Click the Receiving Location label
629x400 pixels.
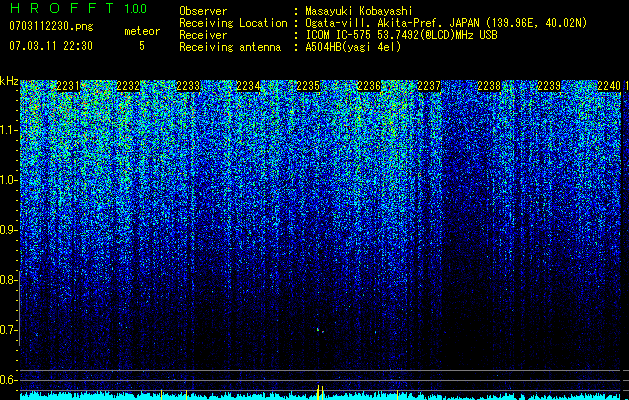[233, 23]
